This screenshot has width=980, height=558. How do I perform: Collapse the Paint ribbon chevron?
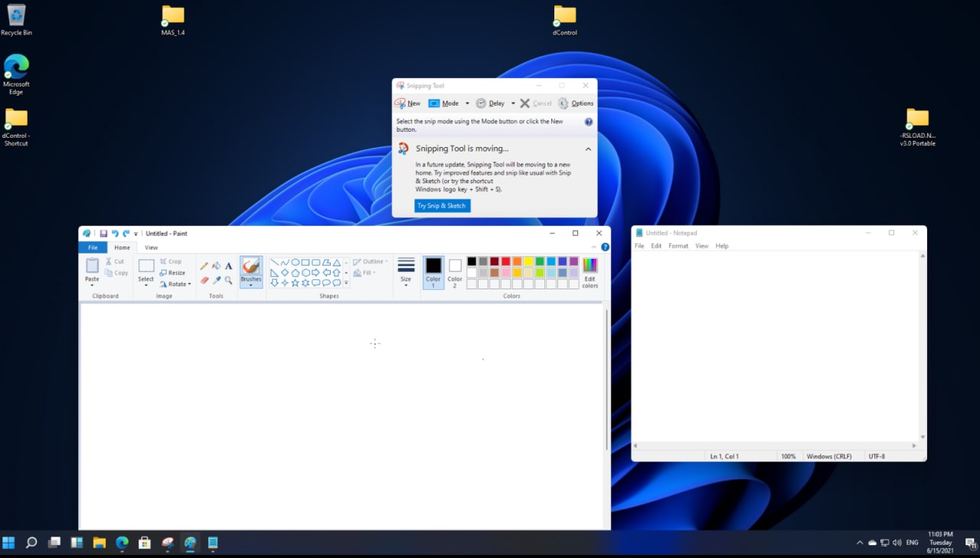pyautogui.click(x=594, y=247)
